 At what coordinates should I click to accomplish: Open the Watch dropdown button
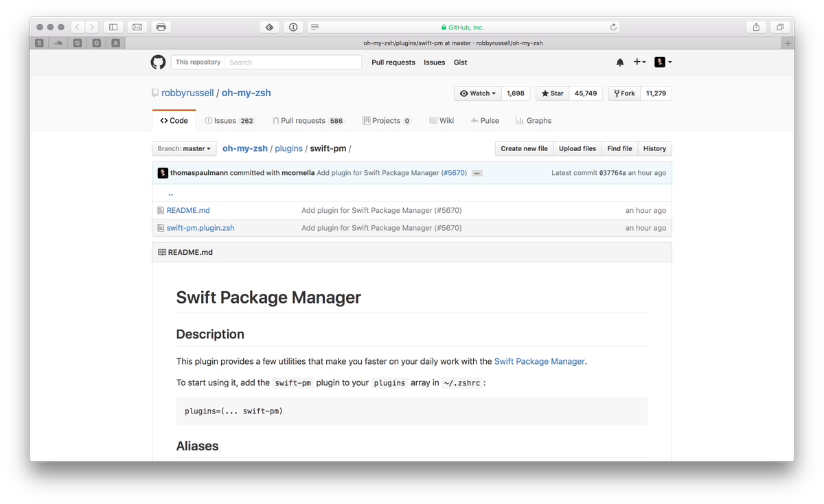tap(478, 93)
